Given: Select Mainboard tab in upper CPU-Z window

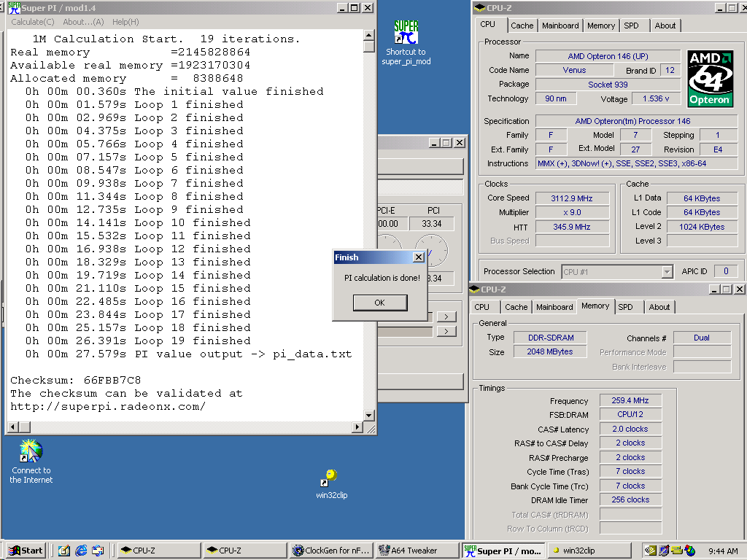Looking at the screenshot, I should pos(560,26).
